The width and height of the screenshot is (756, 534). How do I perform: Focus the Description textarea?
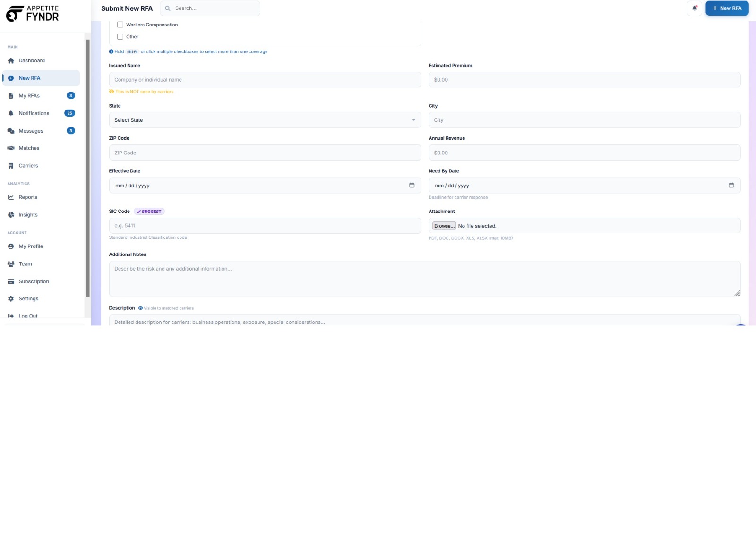(425, 321)
